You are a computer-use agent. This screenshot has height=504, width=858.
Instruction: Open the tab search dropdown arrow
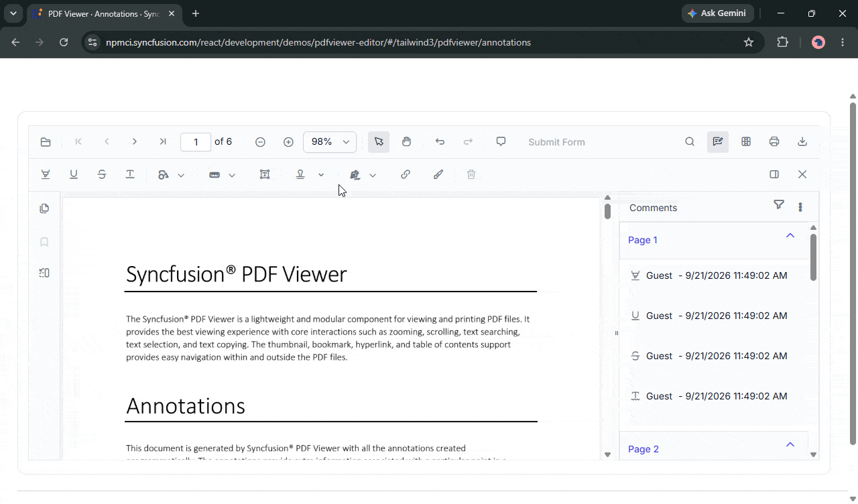coord(13,13)
